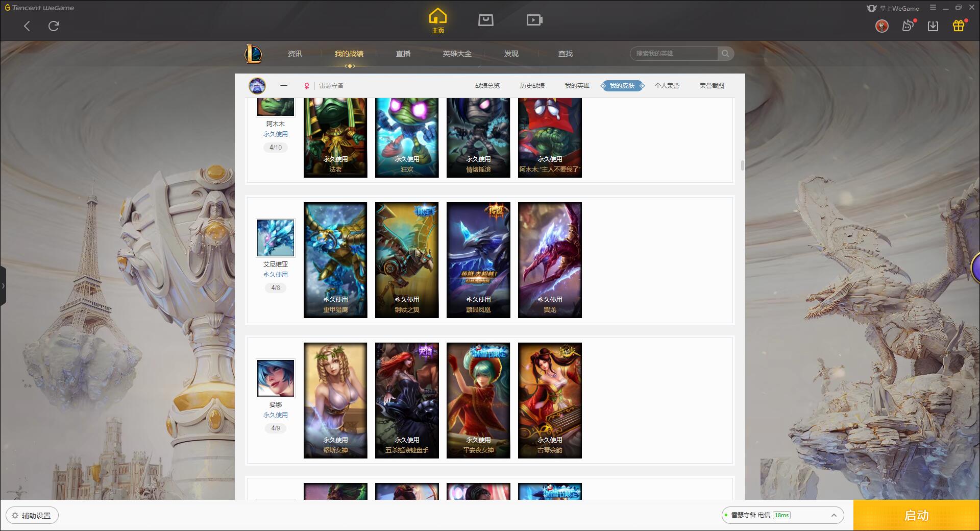Switch to 战绩总览 sub-tab
980x531 pixels.
[x=487, y=86]
